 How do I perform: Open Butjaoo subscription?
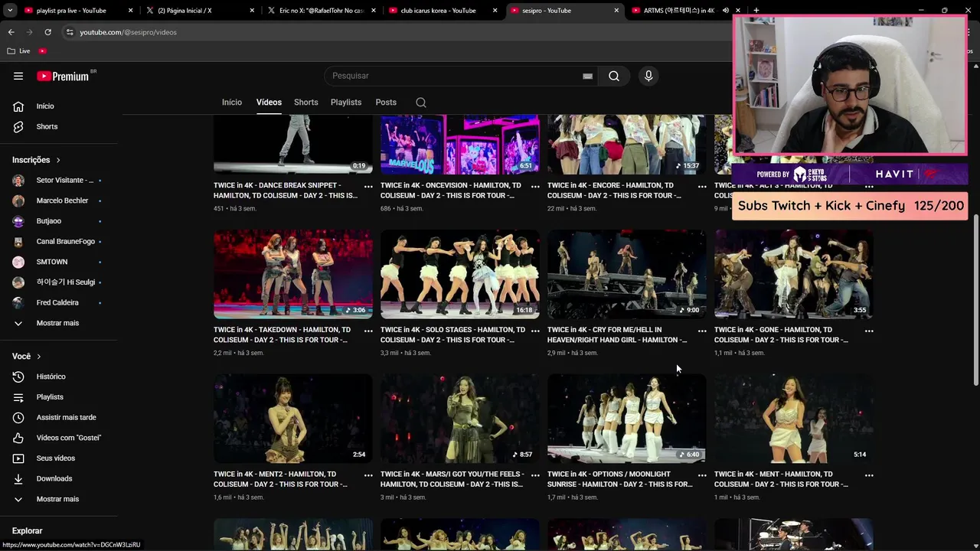point(59,221)
